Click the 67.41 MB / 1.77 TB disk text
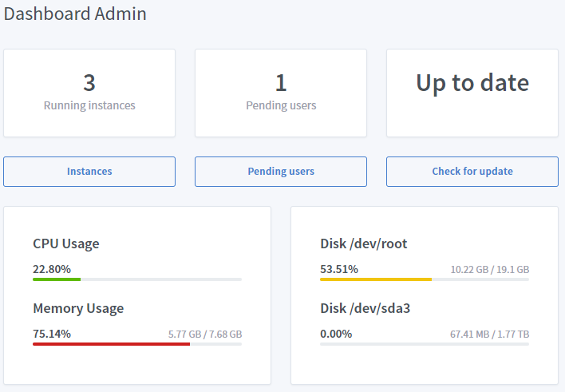 point(489,335)
